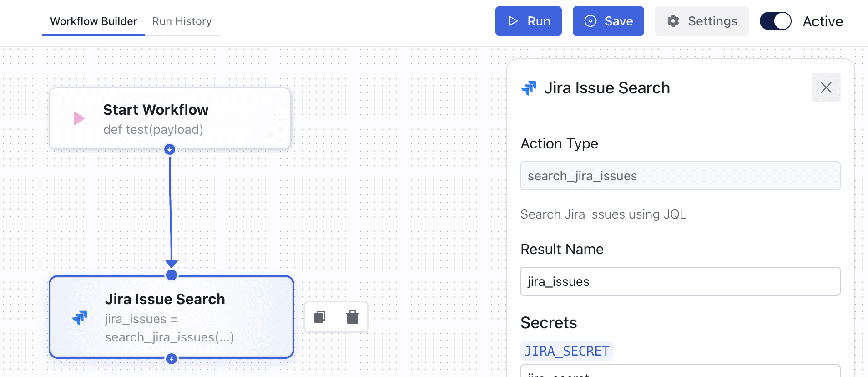Click the 'Search Jira issues using JQL' description
868x377 pixels.
click(603, 214)
